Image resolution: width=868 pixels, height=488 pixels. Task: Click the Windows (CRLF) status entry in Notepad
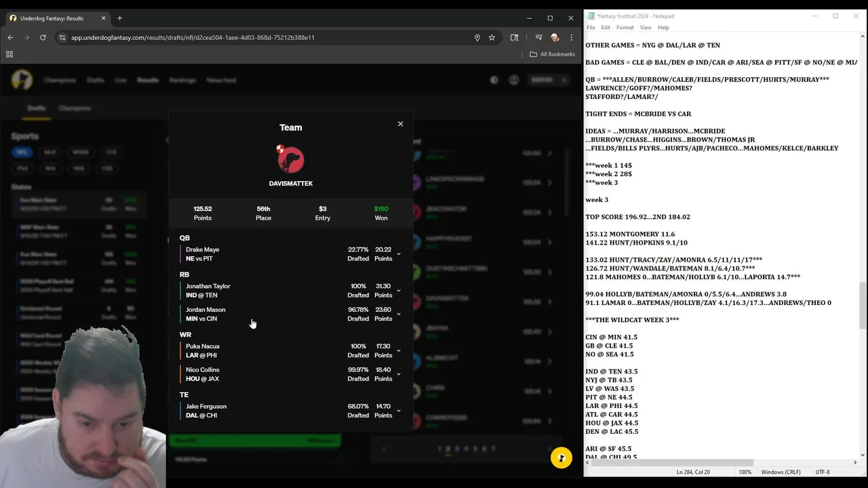pos(781,472)
